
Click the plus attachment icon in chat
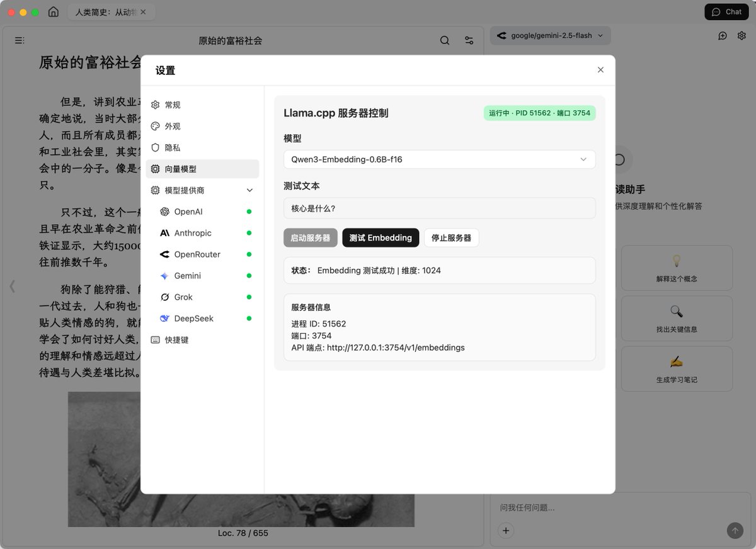point(506,531)
